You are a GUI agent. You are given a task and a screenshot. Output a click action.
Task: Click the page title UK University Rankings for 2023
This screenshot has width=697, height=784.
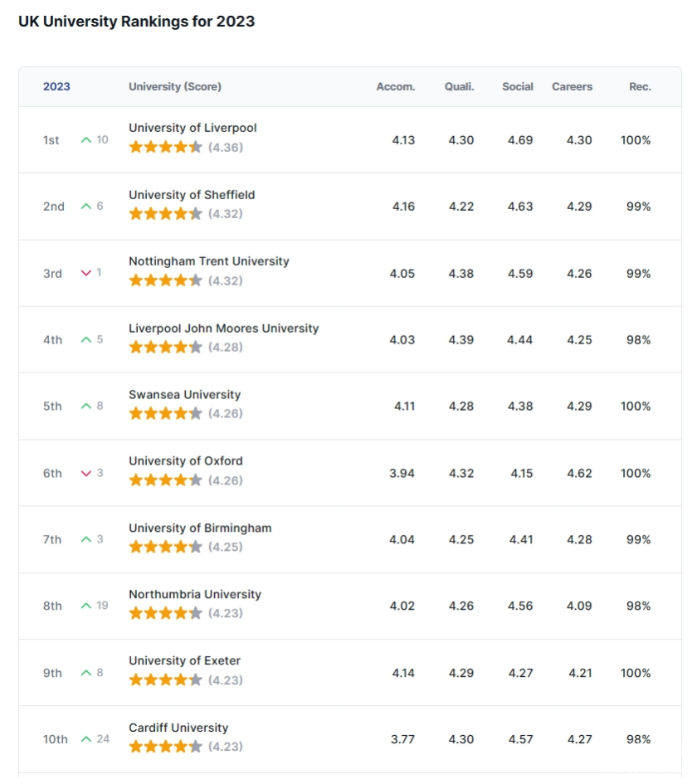(137, 22)
